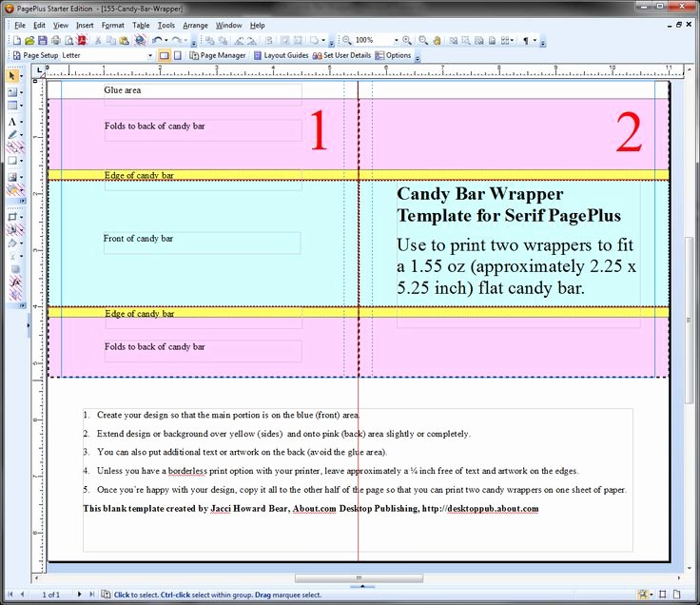This screenshot has height=605, width=700.
Task: Toggle the trimmed page view icon
Action: click(x=663, y=595)
